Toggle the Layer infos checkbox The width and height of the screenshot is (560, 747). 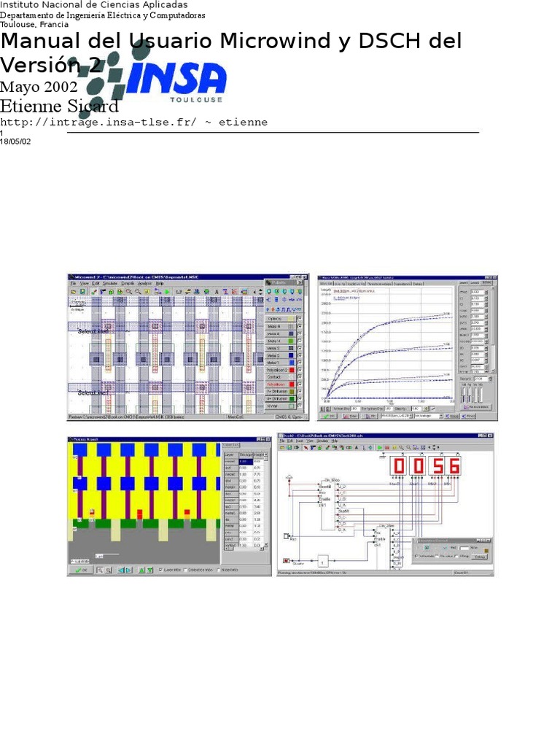click(x=161, y=570)
